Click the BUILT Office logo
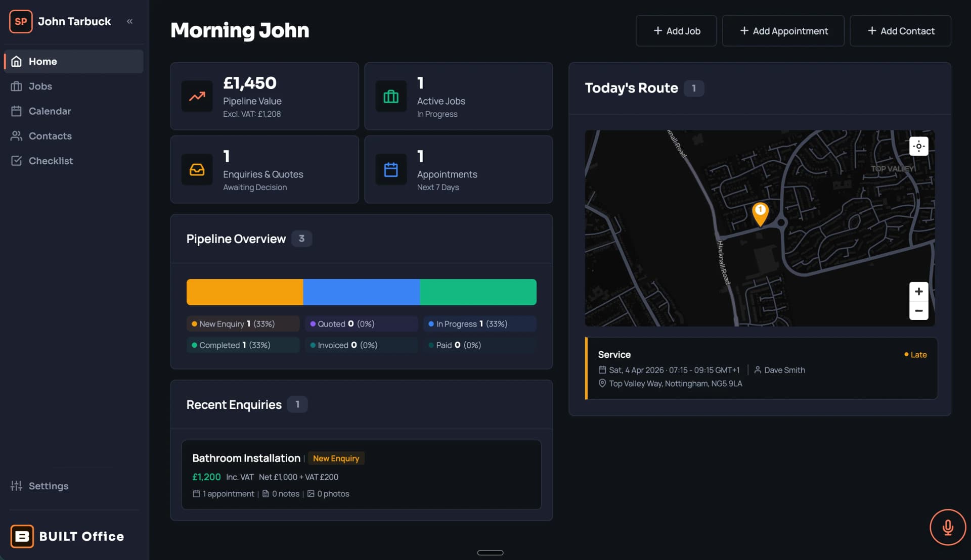 (x=22, y=536)
